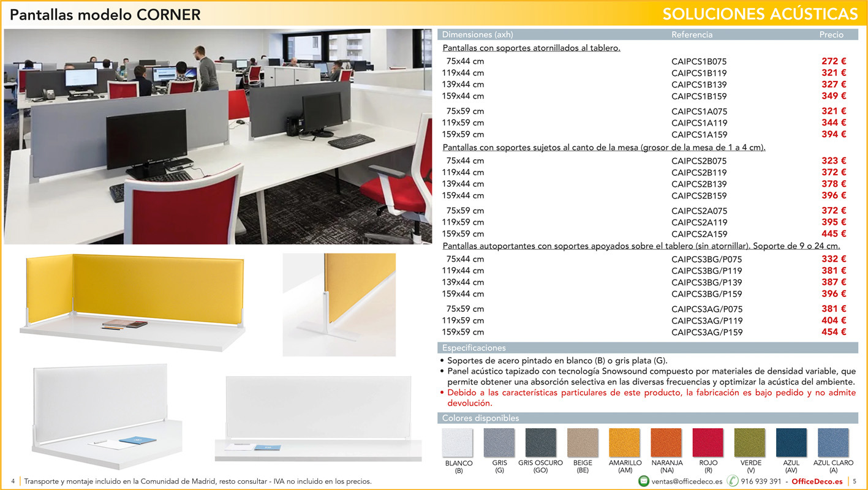868x490 pixels.
Task: Click the 394 € price
Action: point(834,134)
